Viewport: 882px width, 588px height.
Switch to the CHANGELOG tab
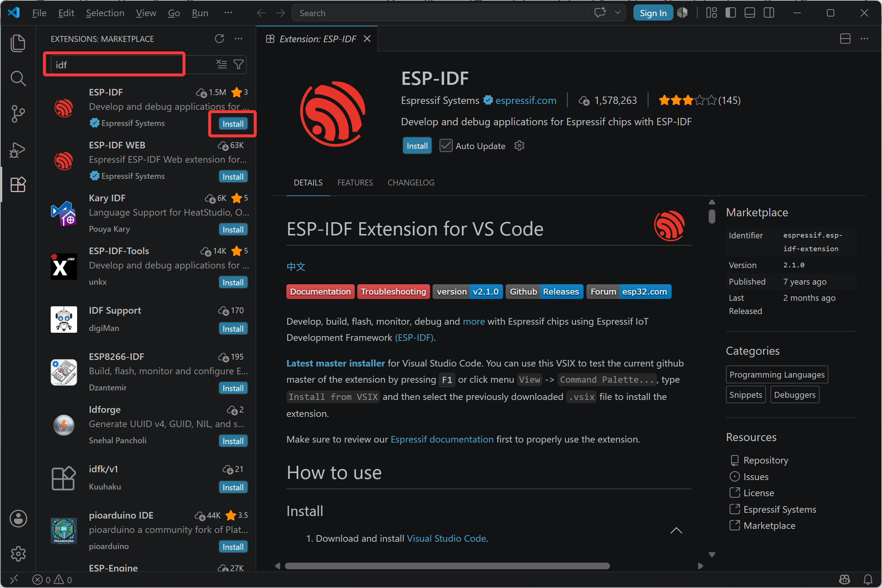[411, 183]
